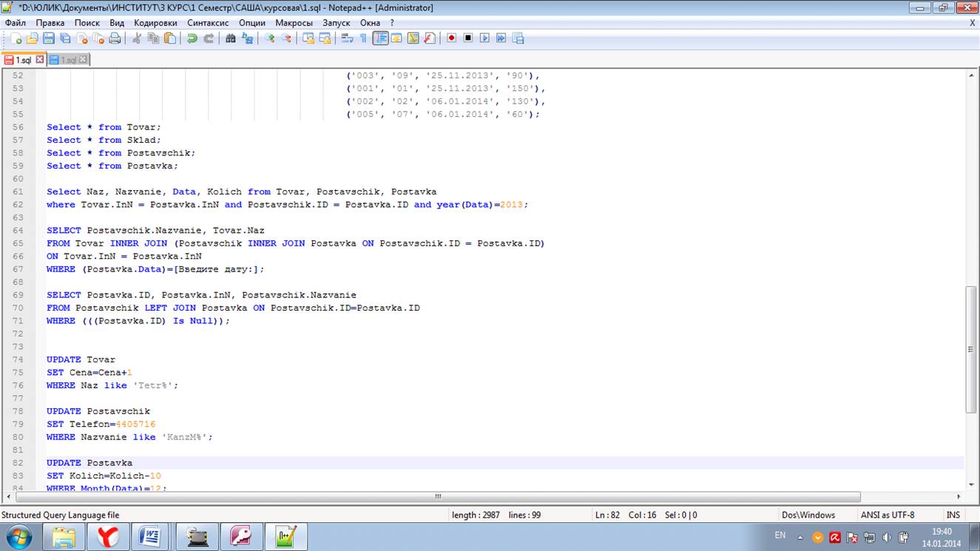
Task: Open the Синтаксис syntax menu
Action: click(x=208, y=23)
